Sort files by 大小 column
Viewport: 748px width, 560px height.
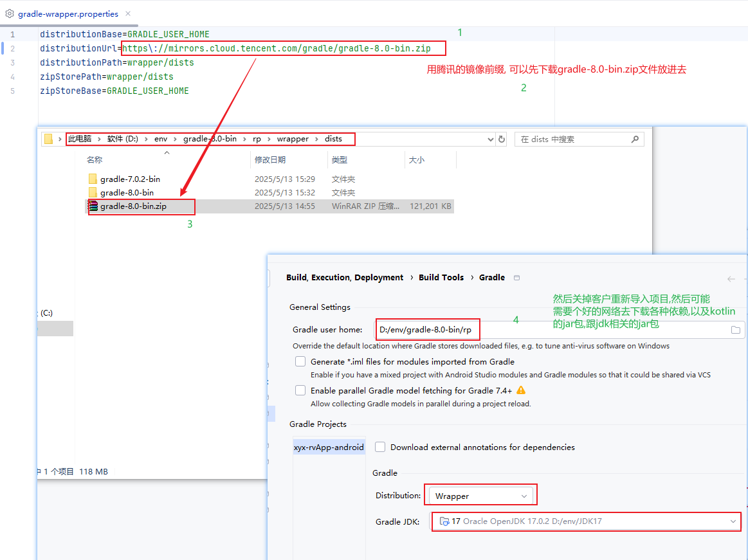point(417,160)
